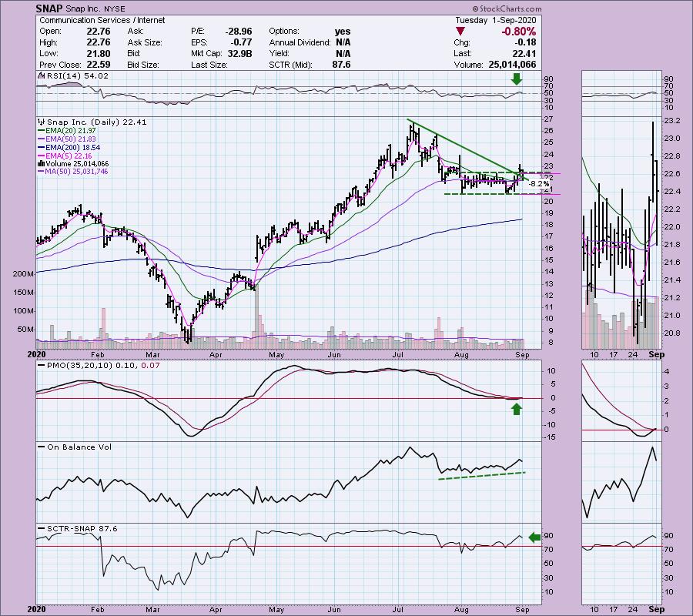This screenshot has height=616, width=693.
Task: Click the OHLC bar icon before Snap Inc. (Daily)
Action: click(x=42, y=122)
